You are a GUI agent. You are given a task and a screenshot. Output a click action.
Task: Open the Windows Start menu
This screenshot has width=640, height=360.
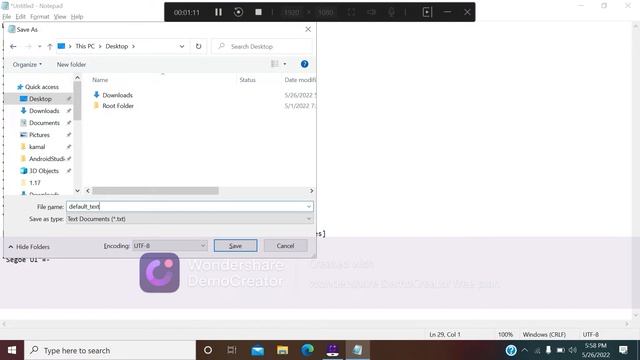12,350
